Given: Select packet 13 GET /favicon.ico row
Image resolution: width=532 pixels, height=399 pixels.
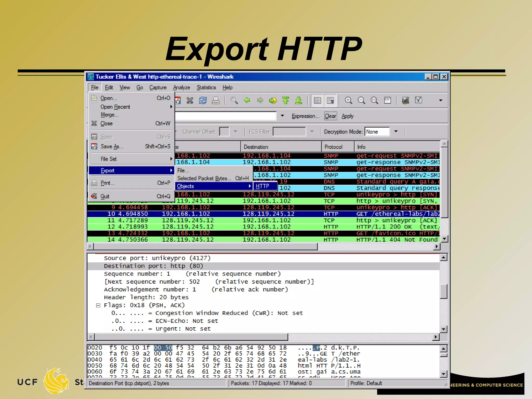Looking at the screenshot, I should point(263,233).
